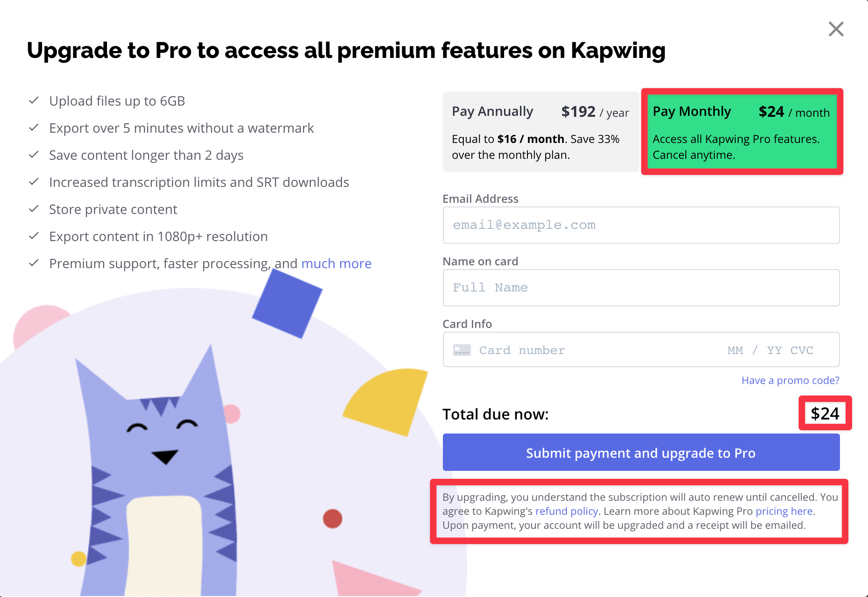Viewport: 868px width, 597px height.
Task: Open the 'much more' features link
Action: click(x=336, y=263)
